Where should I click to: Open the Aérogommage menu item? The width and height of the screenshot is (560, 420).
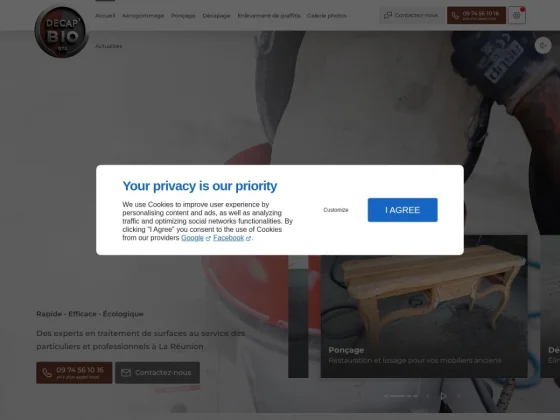click(143, 16)
